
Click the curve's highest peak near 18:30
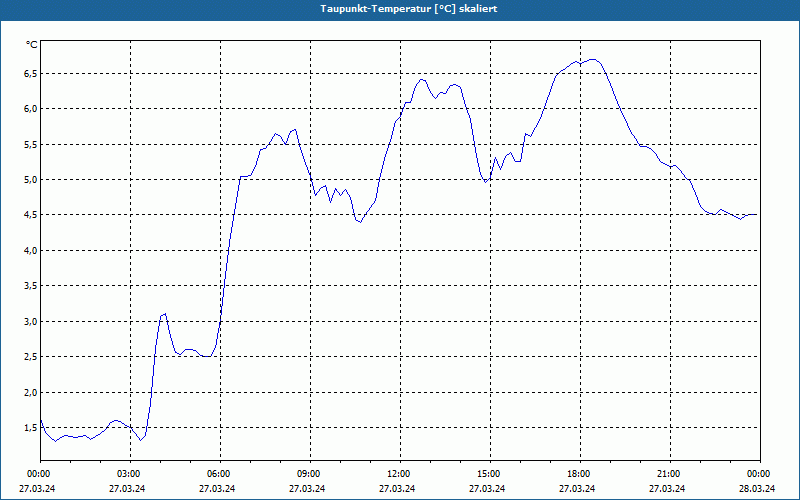tap(592, 59)
